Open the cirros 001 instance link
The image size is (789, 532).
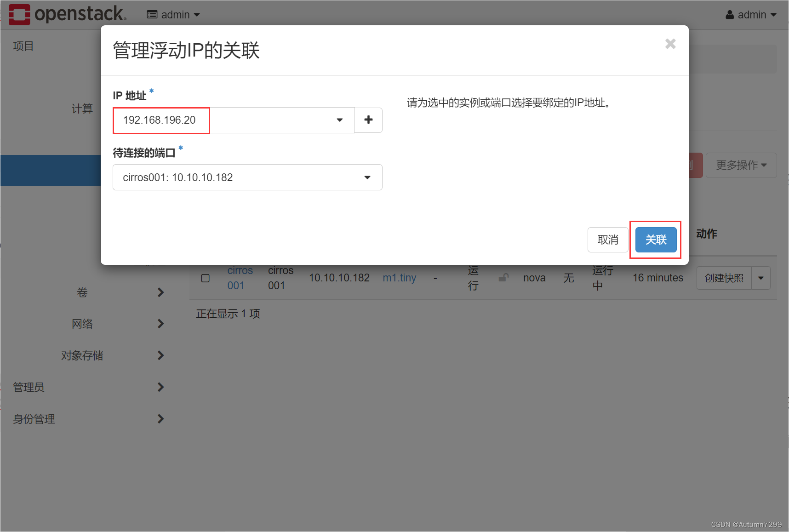[240, 278]
